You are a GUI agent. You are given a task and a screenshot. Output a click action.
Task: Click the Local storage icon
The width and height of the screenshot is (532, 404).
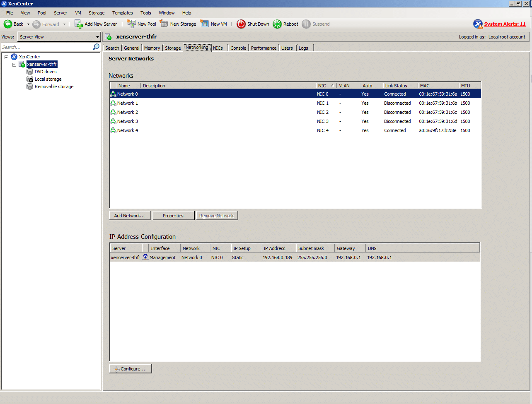[30, 79]
